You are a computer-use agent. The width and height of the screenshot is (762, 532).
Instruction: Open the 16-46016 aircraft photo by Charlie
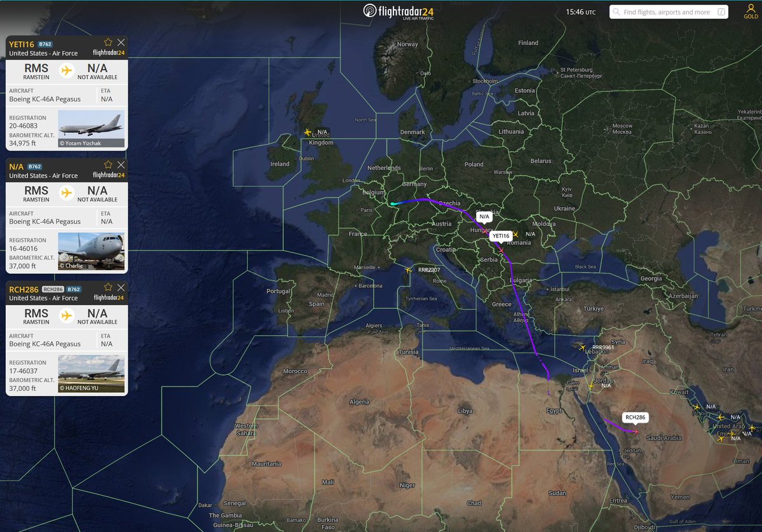point(92,251)
